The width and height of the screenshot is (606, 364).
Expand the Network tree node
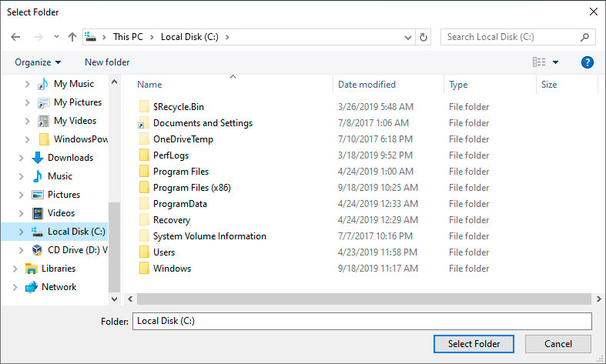(15, 287)
